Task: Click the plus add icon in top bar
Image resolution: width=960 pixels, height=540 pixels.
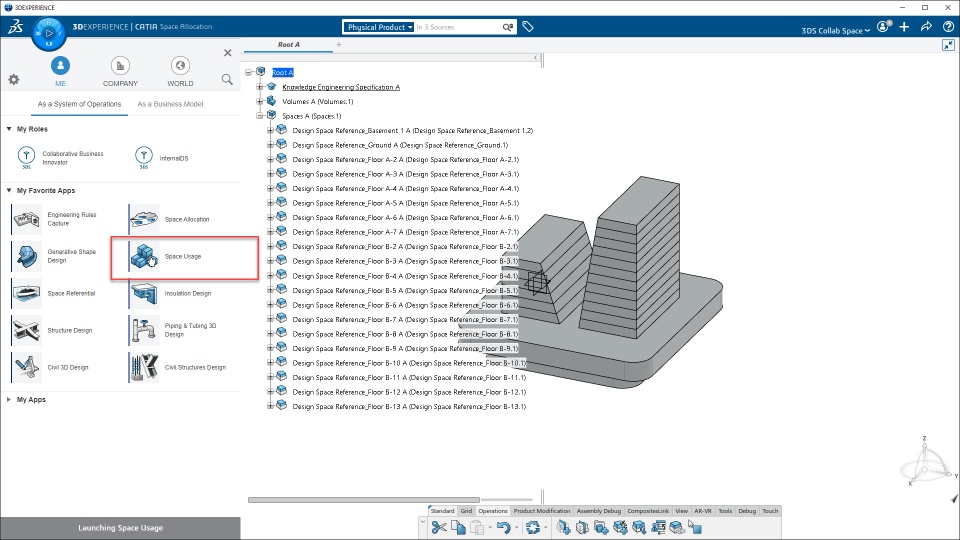Action: 904,26
